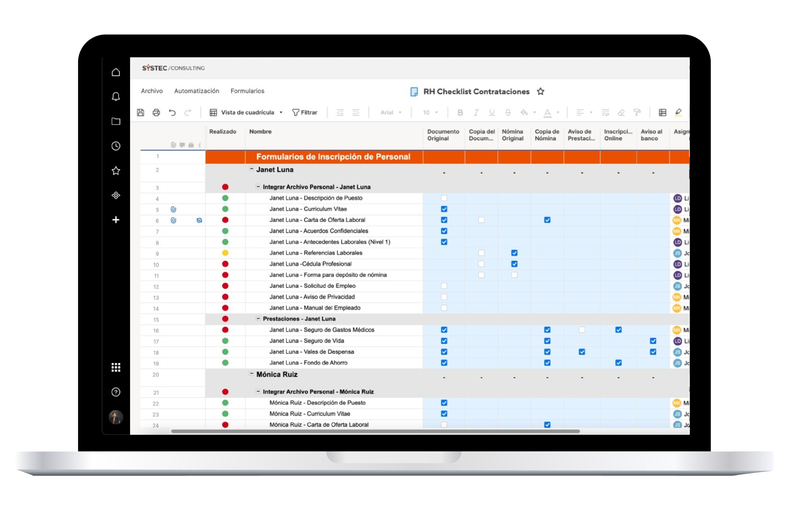Click the print icon in toolbar

[x=156, y=112]
